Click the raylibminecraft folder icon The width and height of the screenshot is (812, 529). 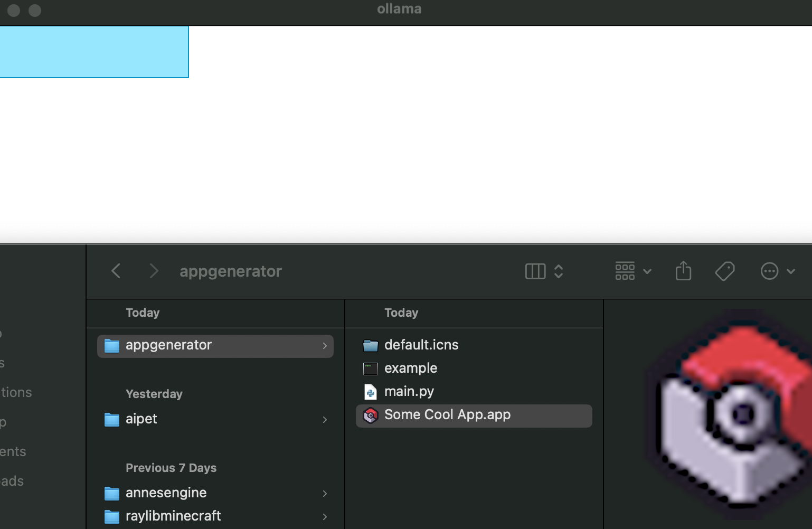click(112, 517)
